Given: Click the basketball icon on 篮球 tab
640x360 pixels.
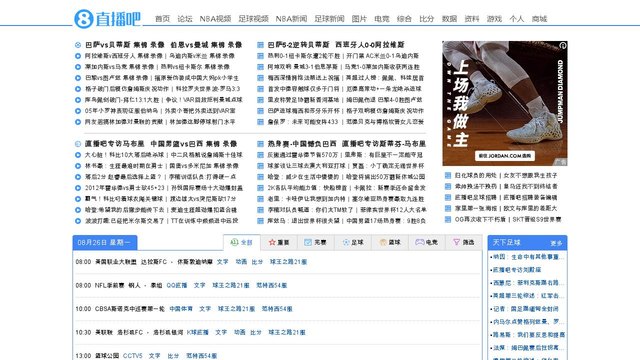Looking at the screenshot, I should pos(383,242).
